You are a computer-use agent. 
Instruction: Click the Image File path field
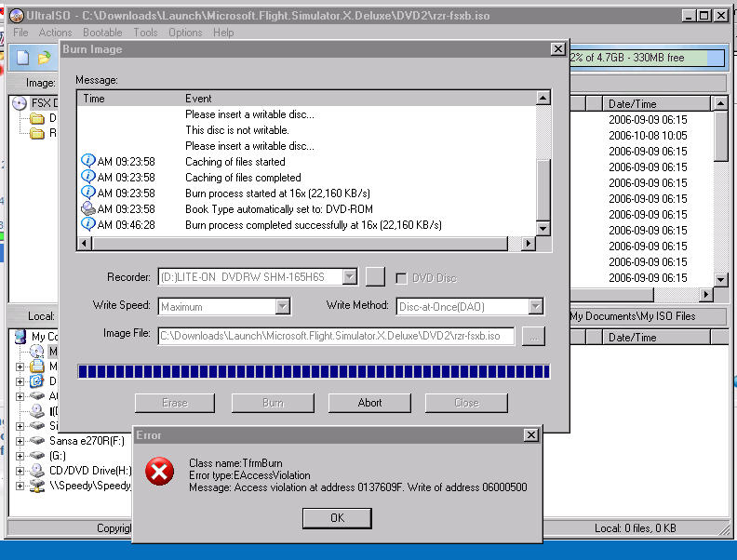pos(336,336)
